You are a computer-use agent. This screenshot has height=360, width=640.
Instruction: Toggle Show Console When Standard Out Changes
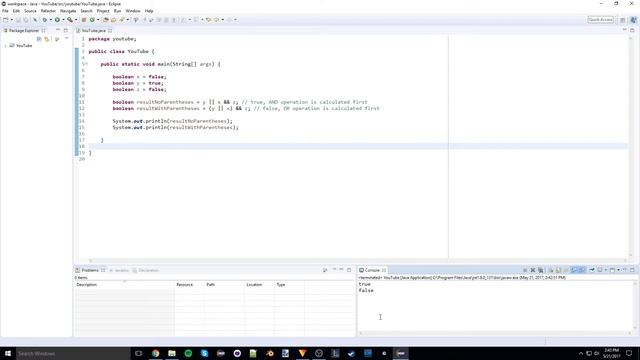pos(574,270)
